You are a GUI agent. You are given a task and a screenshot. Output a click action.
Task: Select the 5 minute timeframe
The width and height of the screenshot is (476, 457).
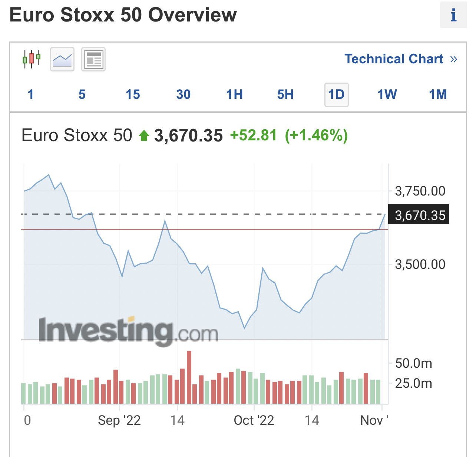(x=82, y=94)
